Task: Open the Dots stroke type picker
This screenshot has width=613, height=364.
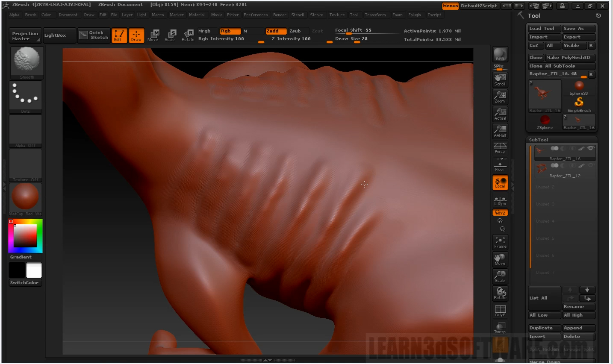Action: pos(26,97)
